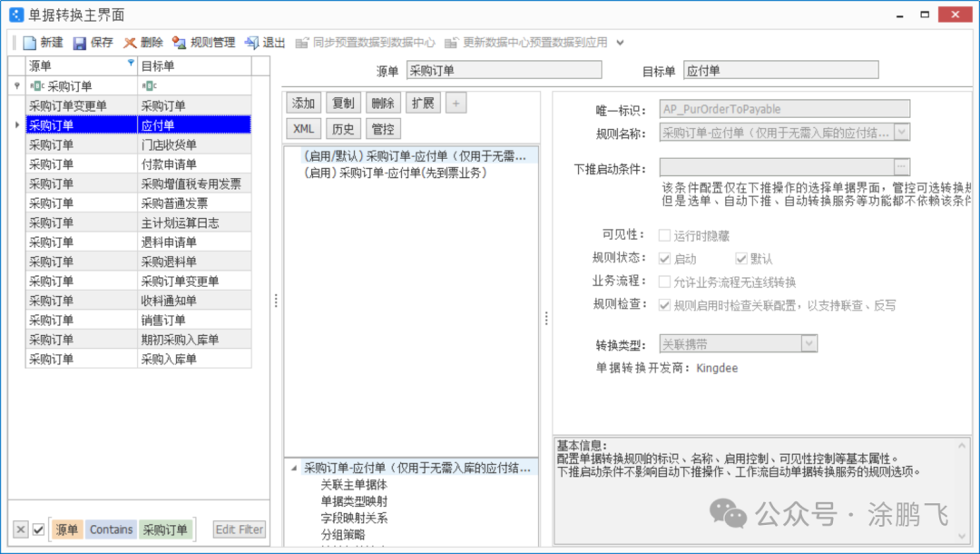Collapse the 采购订单-应付单 tree node
The height and width of the screenshot is (554, 980).
pos(294,468)
